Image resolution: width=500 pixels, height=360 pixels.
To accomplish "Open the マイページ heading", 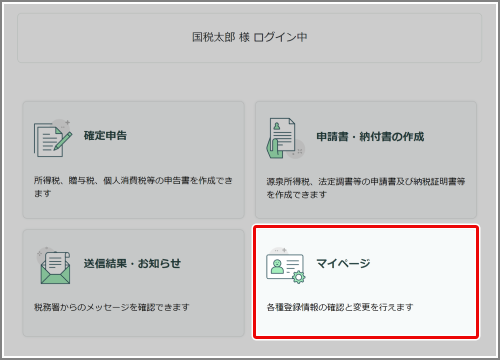I will tap(343, 263).
